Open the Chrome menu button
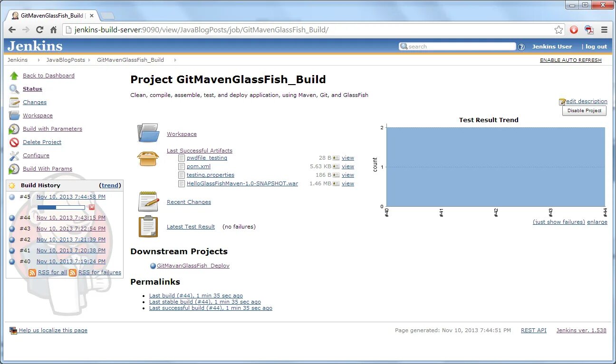Viewport: 616px width, 364px height. click(x=604, y=29)
